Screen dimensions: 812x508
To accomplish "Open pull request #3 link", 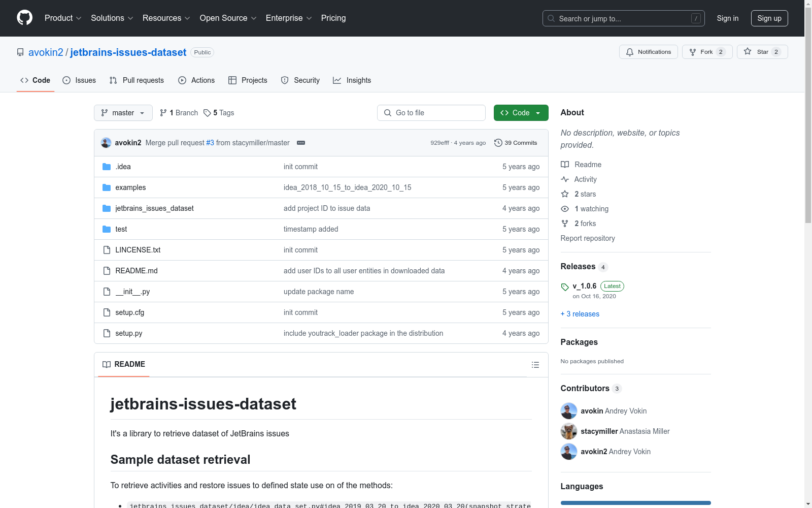I will pos(210,143).
